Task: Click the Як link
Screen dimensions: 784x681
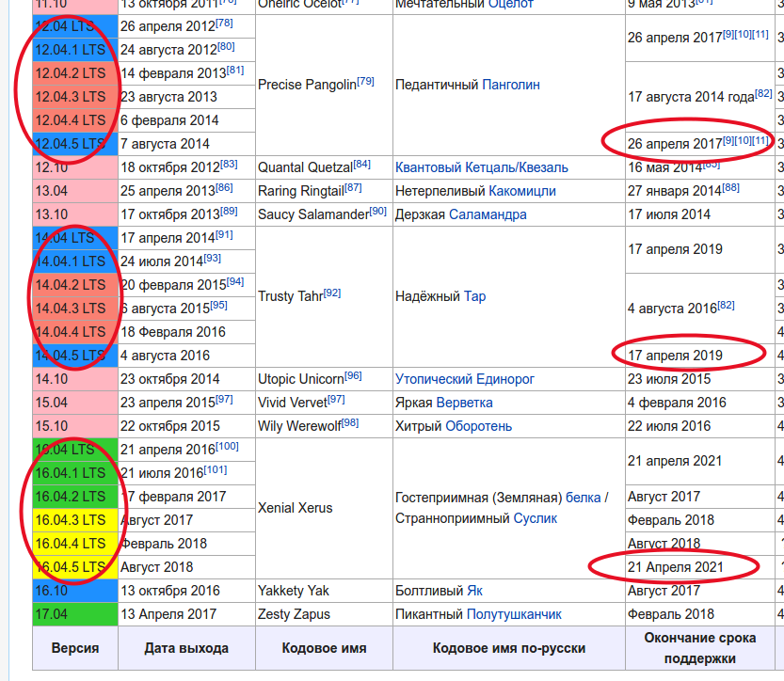Action: click(x=474, y=591)
